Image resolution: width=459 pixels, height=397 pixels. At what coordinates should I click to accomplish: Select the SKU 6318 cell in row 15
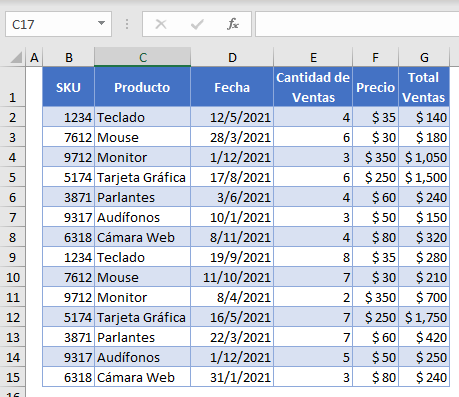(x=68, y=377)
